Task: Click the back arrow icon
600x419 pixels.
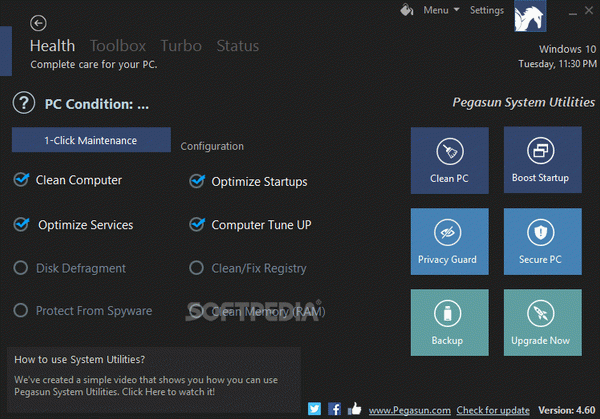Action: coord(38,23)
